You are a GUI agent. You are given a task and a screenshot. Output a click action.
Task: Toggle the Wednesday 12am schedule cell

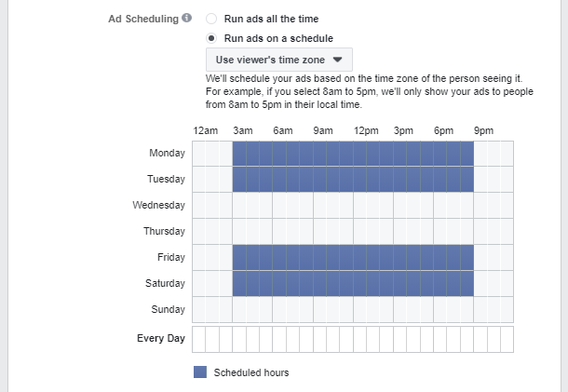click(x=199, y=205)
